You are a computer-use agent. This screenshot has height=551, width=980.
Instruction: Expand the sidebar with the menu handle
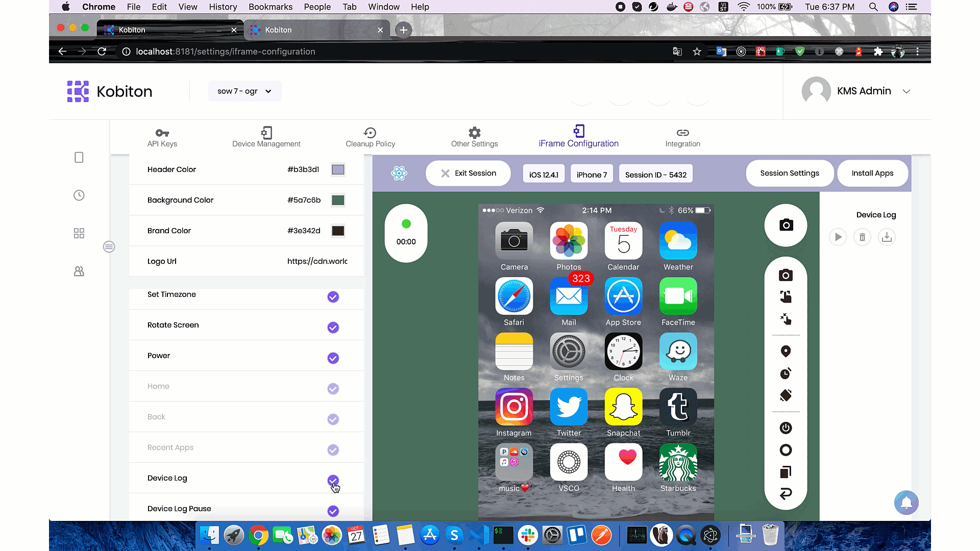(109, 247)
